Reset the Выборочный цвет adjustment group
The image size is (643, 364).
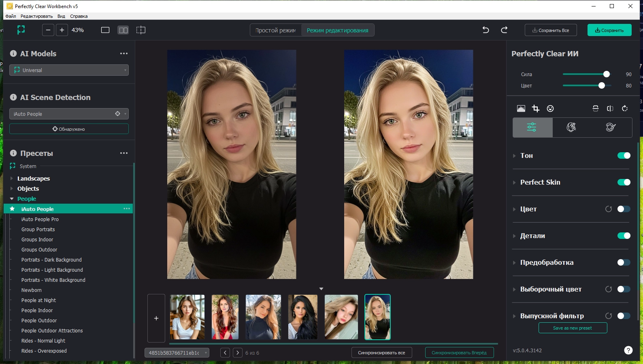tap(609, 289)
